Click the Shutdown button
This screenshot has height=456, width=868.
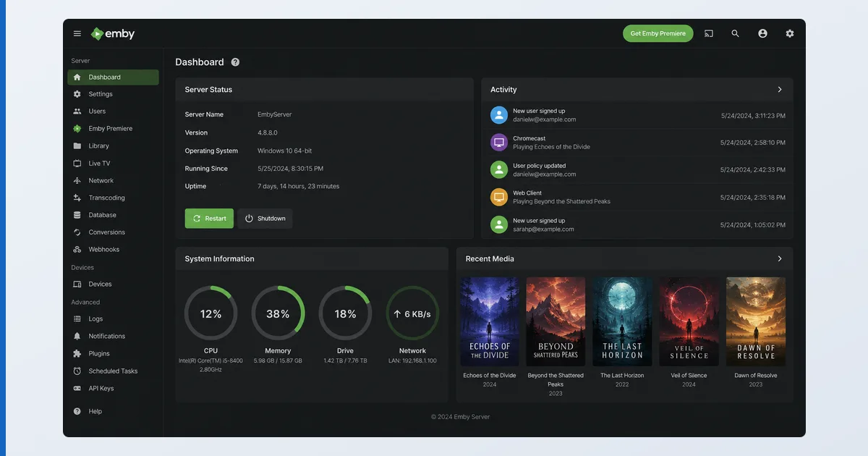[265, 219]
